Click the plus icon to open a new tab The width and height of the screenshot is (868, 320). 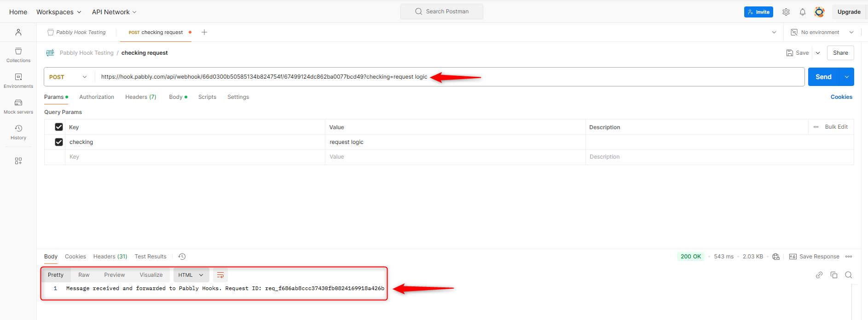[204, 32]
